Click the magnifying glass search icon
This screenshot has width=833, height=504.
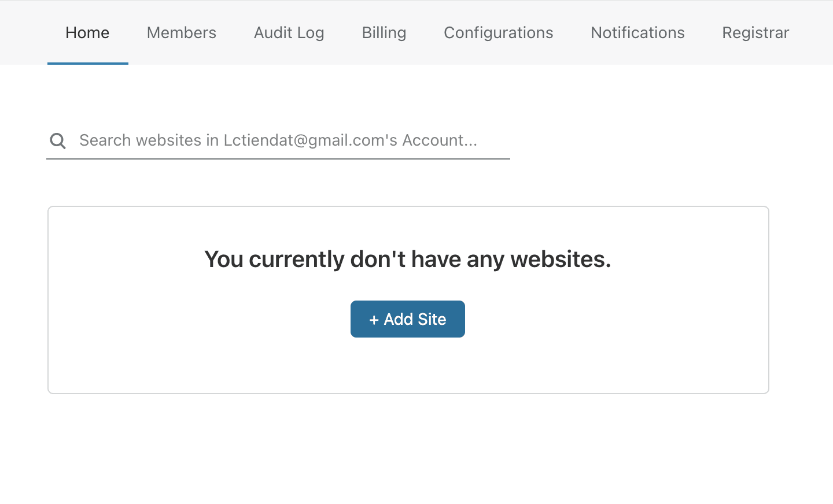tap(58, 140)
